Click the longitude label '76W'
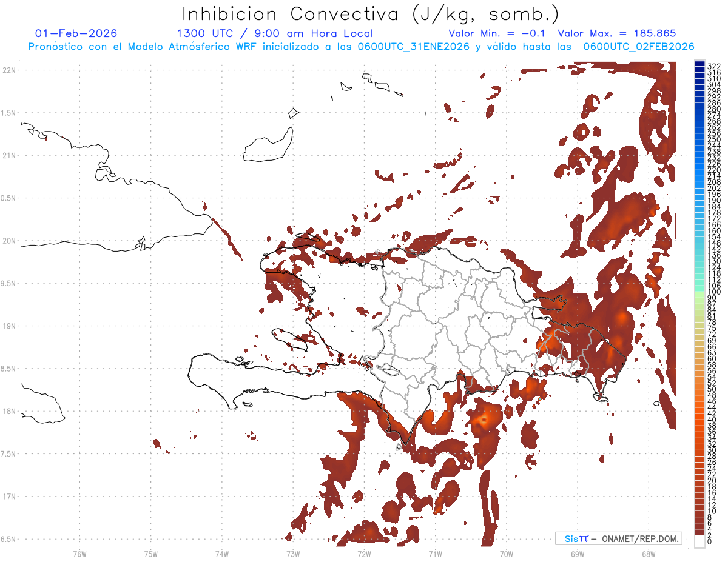This screenshot has width=728, height=562. (x=79, y=554)
